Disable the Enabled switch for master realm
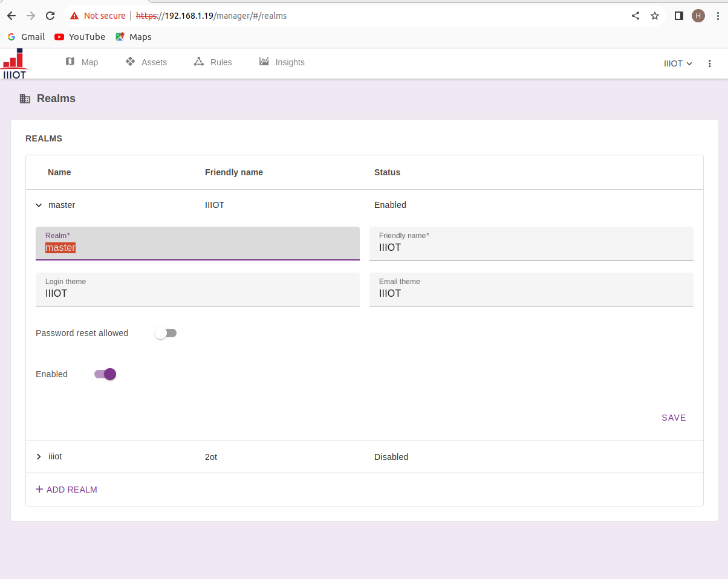Viewport: 728px width, 579px height. point(105,374)
